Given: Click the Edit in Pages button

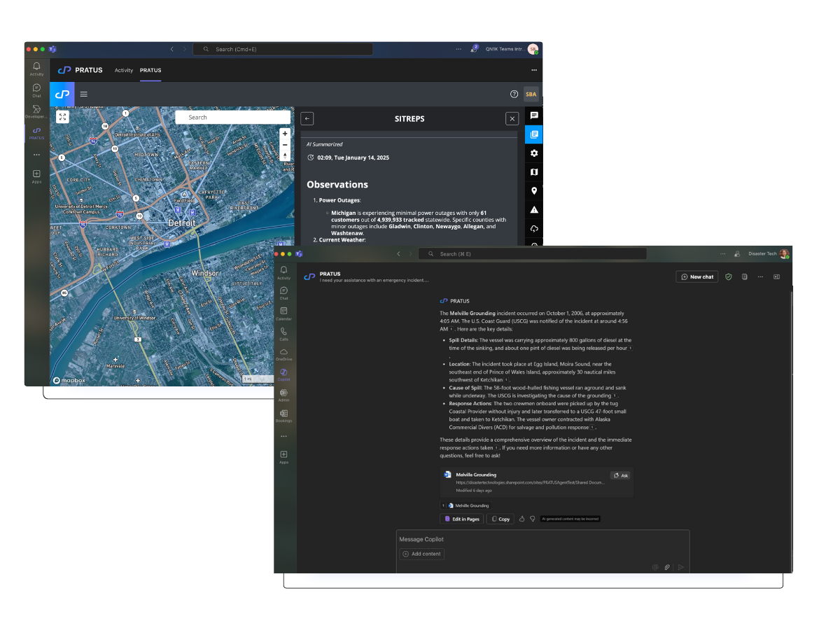Looking at the screenshot, I should pos(461,519).
